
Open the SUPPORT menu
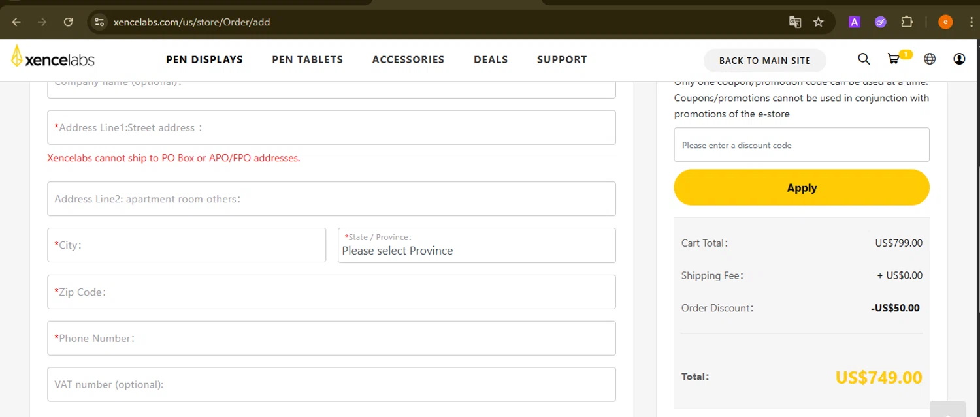(x=562, y=60)
